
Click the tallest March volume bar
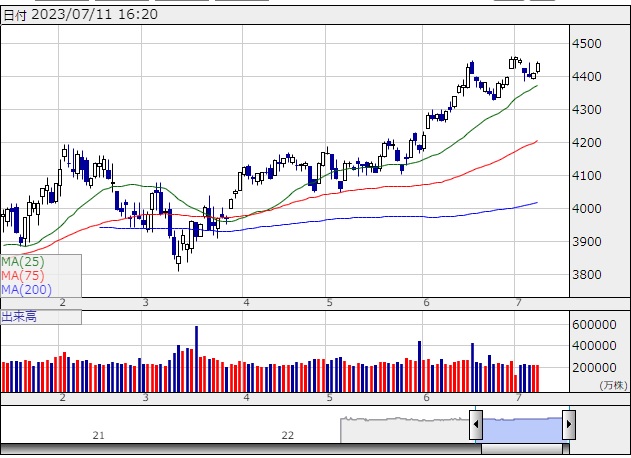coord(196,359)
